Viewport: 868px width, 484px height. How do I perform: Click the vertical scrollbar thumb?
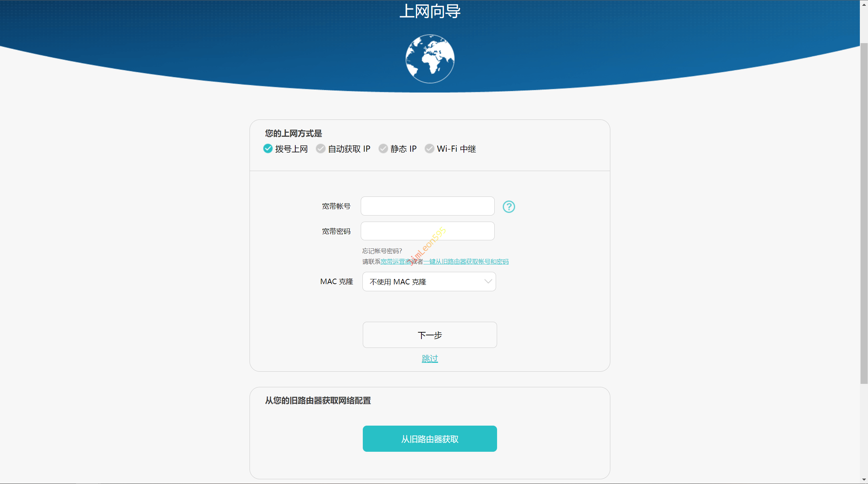pyautogui.click(x=864, y=214)
